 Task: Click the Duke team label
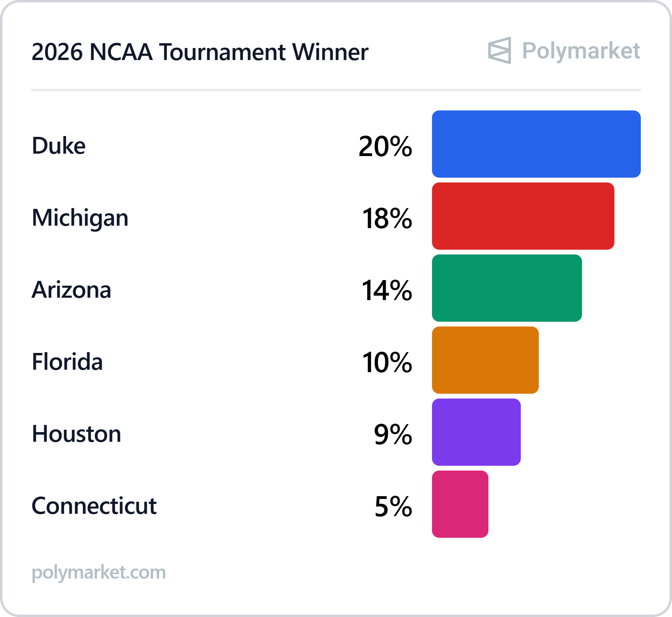click(58, 146)
